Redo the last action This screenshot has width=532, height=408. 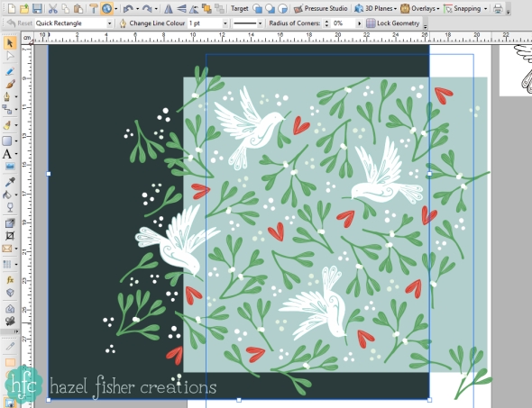pyautogui.click(x=147, y=8)
